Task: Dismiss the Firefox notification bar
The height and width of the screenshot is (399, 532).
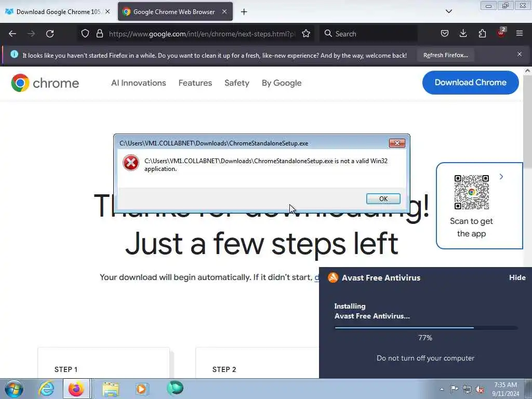Action: coord(520,54)
